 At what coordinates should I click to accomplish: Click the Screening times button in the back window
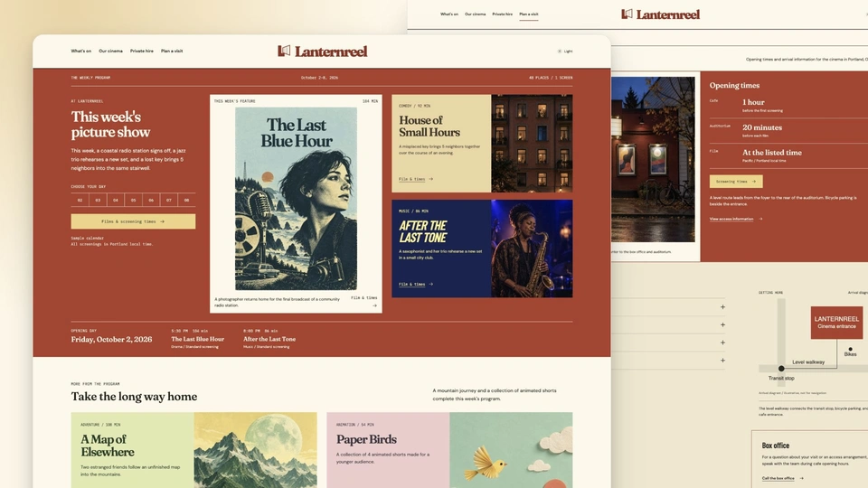(x=736, y=181)
